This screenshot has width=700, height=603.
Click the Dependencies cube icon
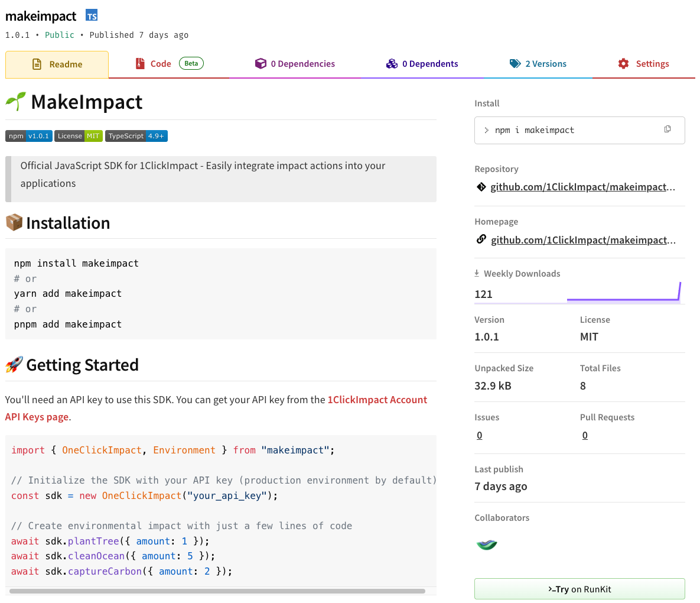[x=261, y=63]
